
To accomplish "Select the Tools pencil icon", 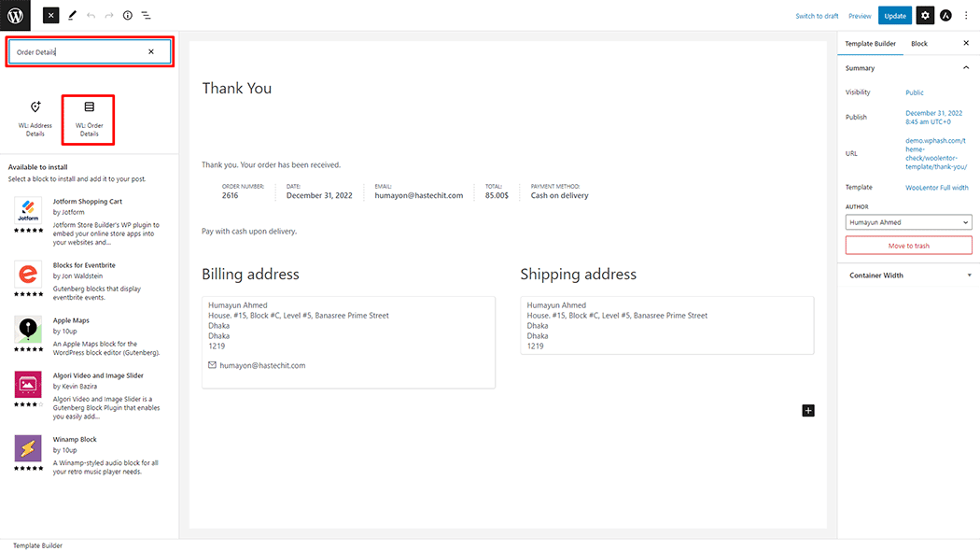I will 73,16.
